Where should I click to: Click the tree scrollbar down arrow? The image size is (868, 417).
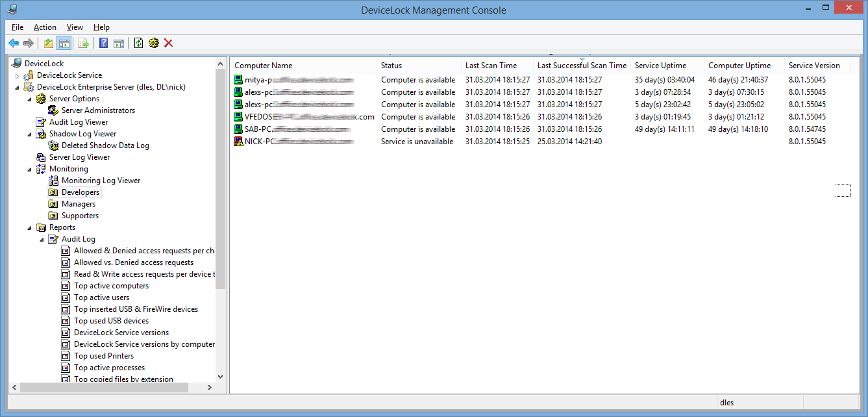[x=220, y=376]
